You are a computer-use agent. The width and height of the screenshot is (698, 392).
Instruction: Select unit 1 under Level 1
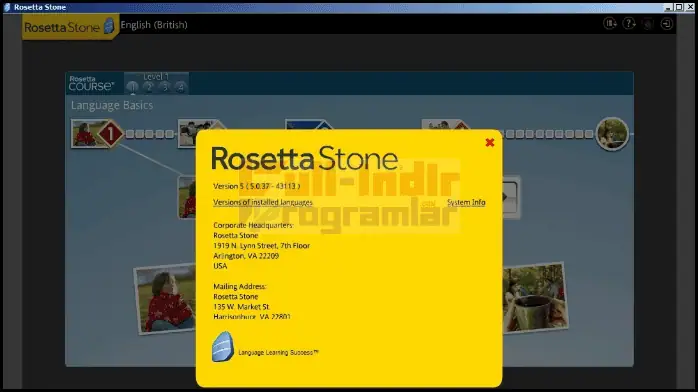[x=132, y=87]
